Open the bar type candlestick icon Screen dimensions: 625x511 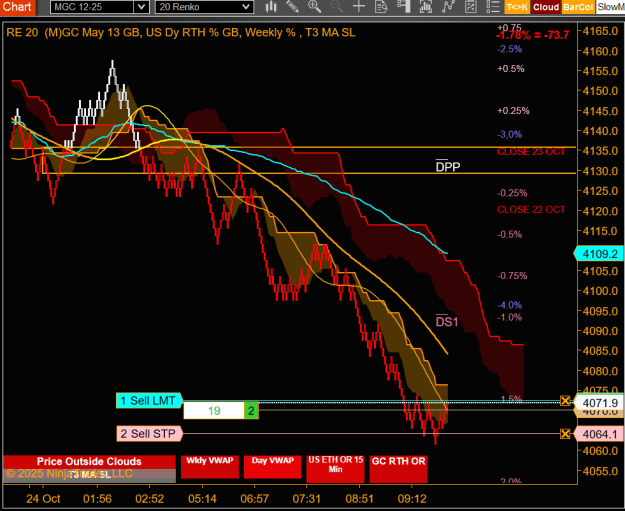click(271, 7)
